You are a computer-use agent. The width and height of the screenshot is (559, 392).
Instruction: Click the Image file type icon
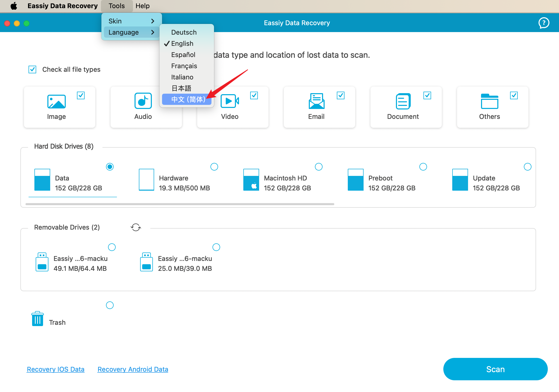coord(56,102)
